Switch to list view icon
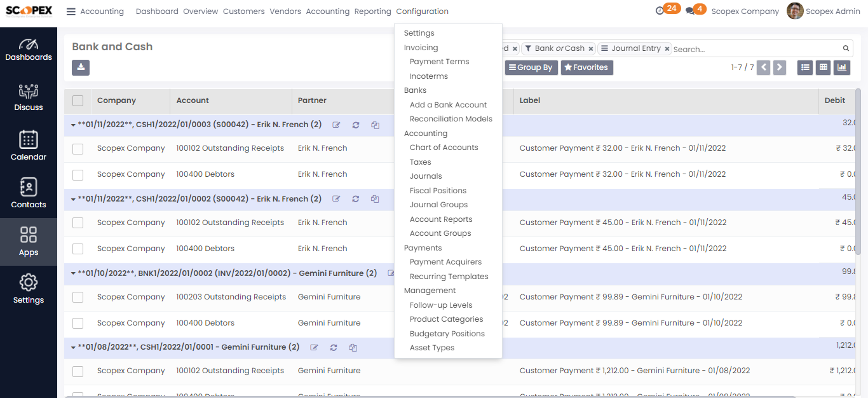The height and width of the screenshot is (398, 868). tap(805, 67)
